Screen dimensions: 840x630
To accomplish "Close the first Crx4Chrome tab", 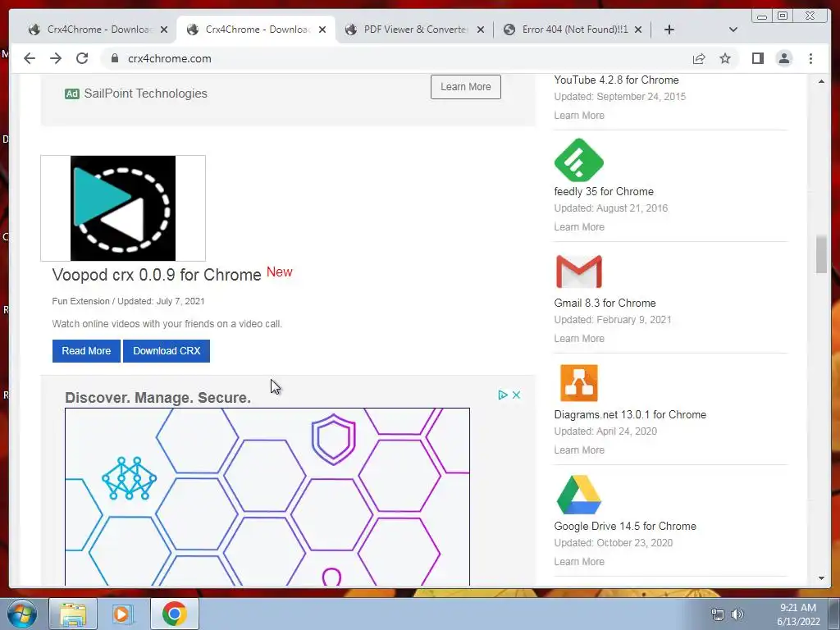I will point(164,30).
